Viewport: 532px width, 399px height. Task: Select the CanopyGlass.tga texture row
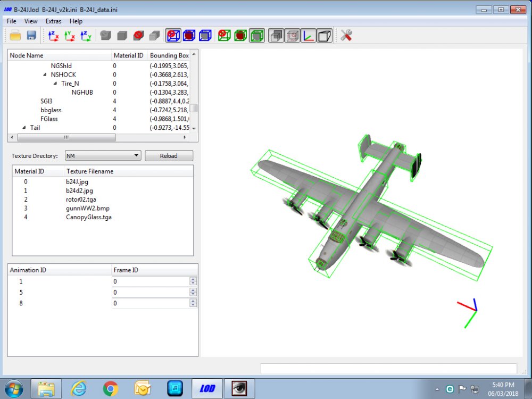coord(103,217)
